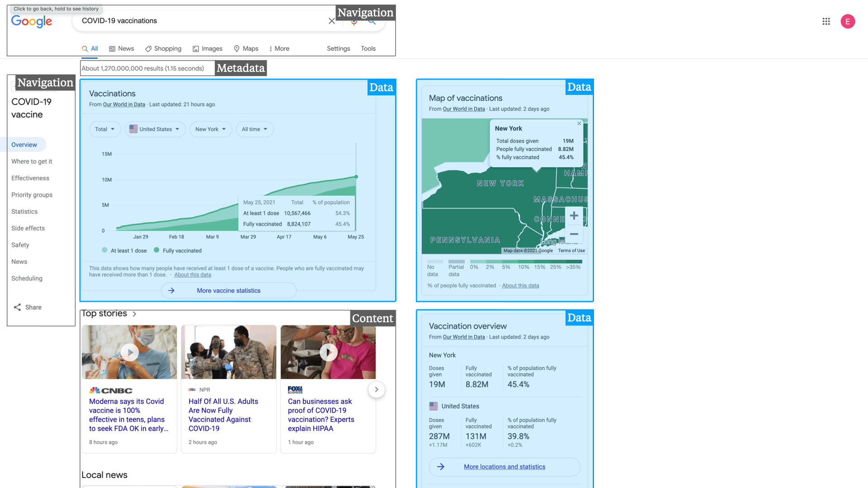Open the NPR fully vaccinated story thumbnail
The height and width of the screenshot is (488, 868).
coord(229,352)
